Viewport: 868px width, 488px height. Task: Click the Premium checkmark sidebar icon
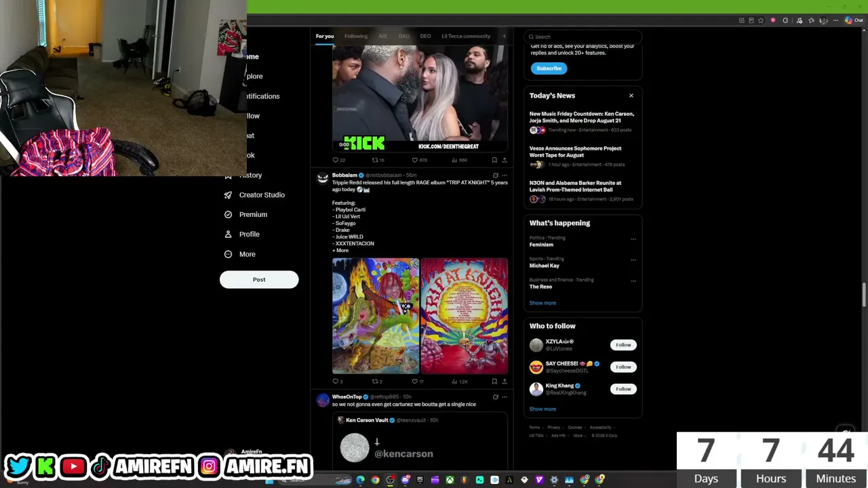pyautogui.click(x=229, y=215)
